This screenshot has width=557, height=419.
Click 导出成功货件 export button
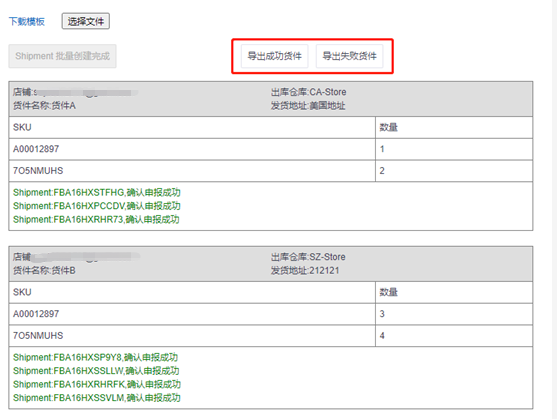pyautogui.click(x=275, y=56)
